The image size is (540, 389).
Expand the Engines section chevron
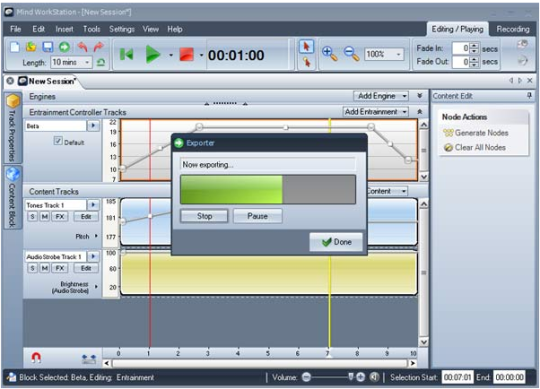coord(419,96)
